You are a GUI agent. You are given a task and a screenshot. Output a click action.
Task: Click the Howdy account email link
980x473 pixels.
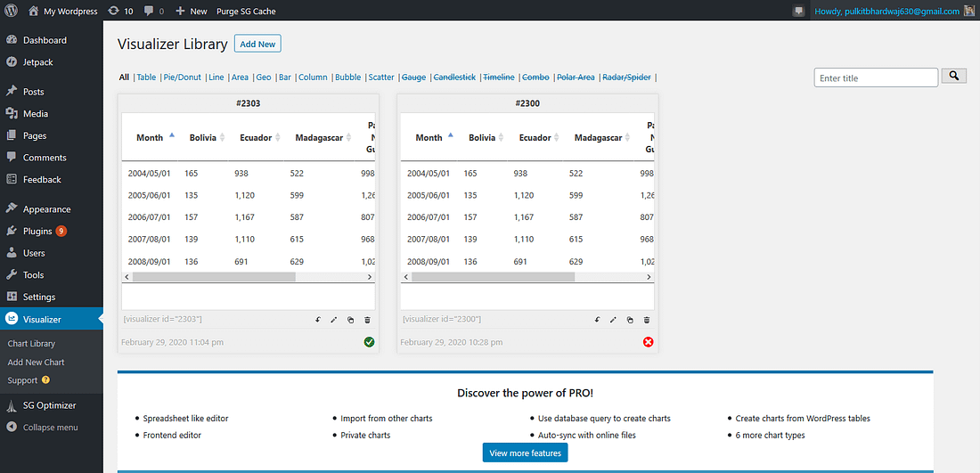pyautogui.click(x=886, y=12)
